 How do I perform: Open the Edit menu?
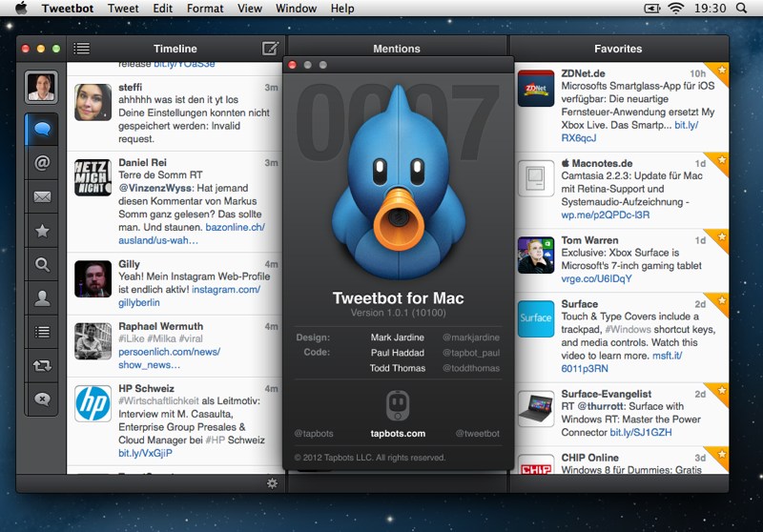pos(162,9)
